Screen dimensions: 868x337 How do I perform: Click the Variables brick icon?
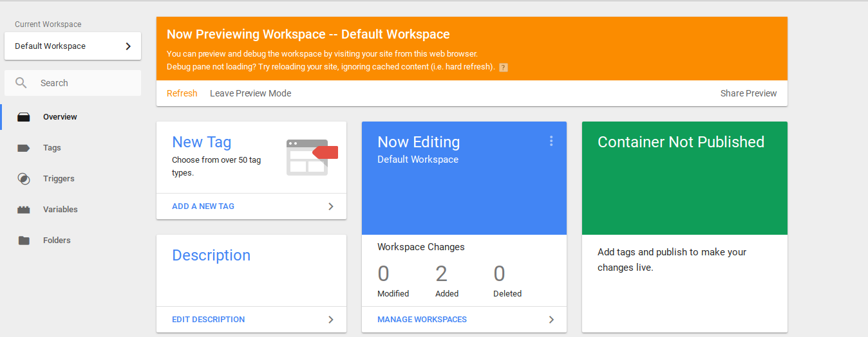pyautogui.click(x=24, y=210)
